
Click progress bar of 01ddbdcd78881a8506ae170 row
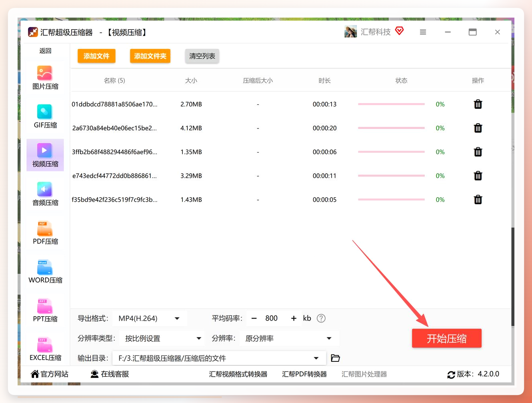(x=391, y=104)
